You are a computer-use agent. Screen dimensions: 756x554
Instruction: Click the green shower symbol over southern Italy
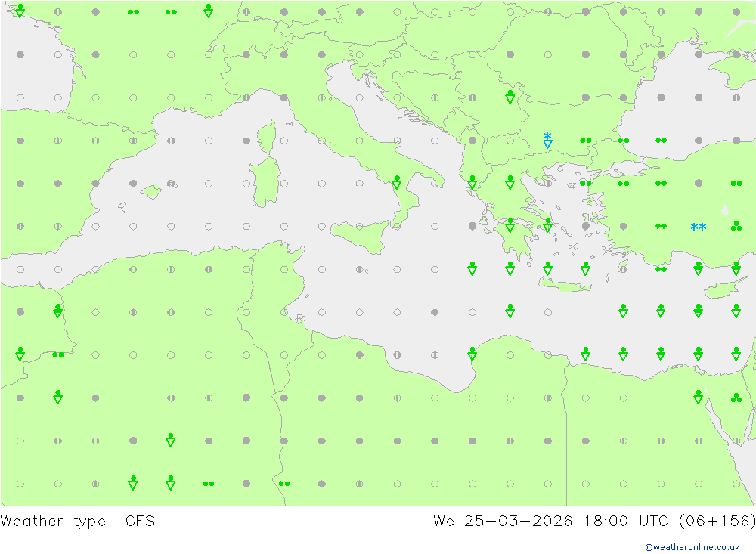click(x=397, y=182)
